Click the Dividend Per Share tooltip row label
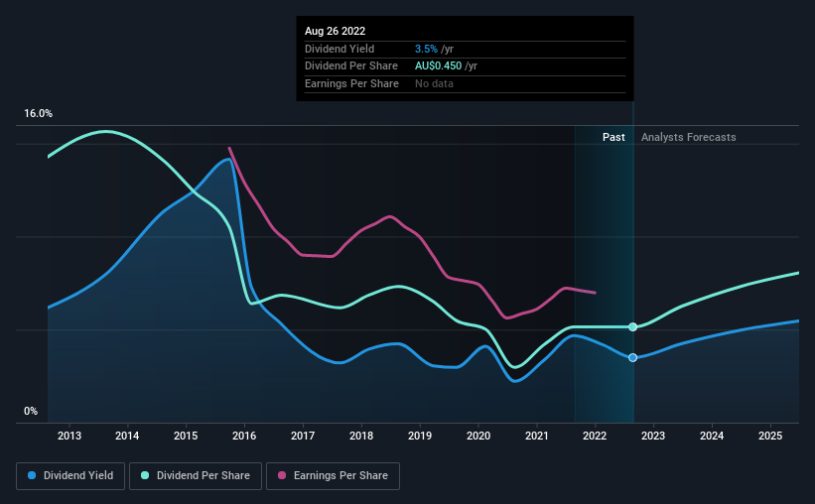The image size is (815, 504). pos(350,66)
